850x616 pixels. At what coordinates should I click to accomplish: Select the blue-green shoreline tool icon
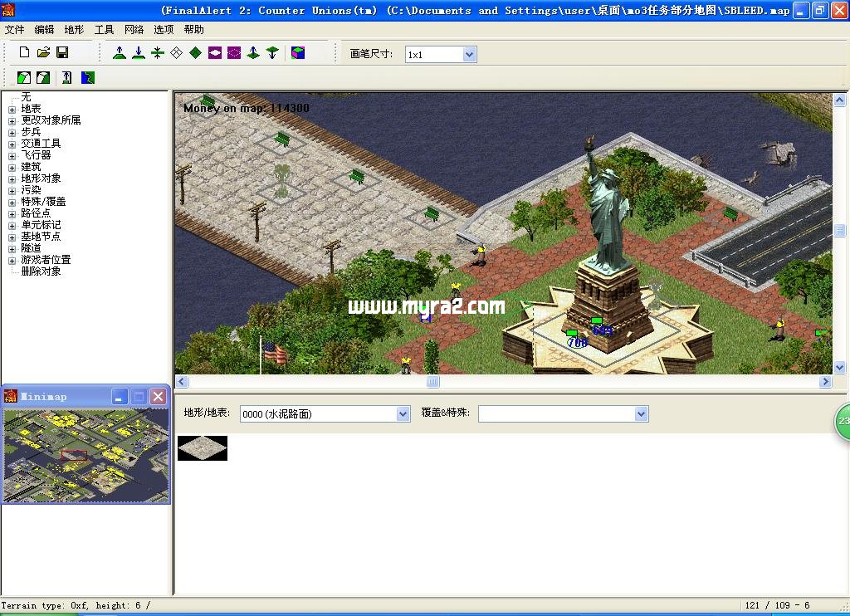88,77
